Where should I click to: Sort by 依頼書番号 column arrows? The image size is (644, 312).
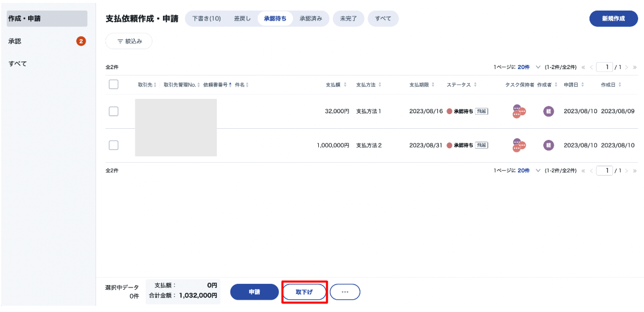[x=230, y=85]
